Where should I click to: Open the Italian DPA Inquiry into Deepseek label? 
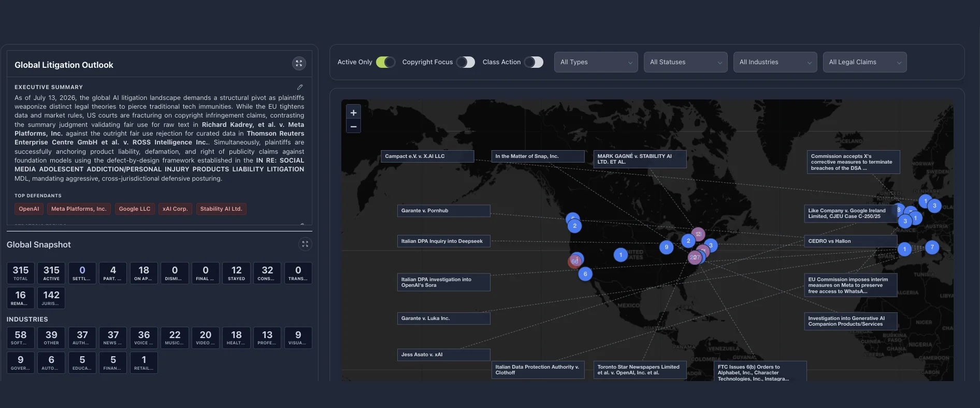click(443, 241)
